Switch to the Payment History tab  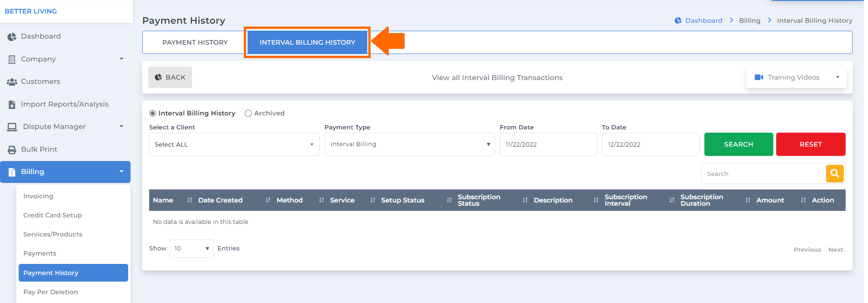pyautogui.click(x=195, y=42)
